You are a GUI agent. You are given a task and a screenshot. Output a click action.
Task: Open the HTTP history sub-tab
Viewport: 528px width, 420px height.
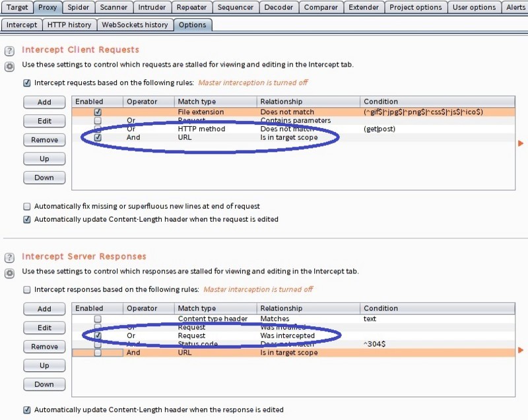coord(69,25)
